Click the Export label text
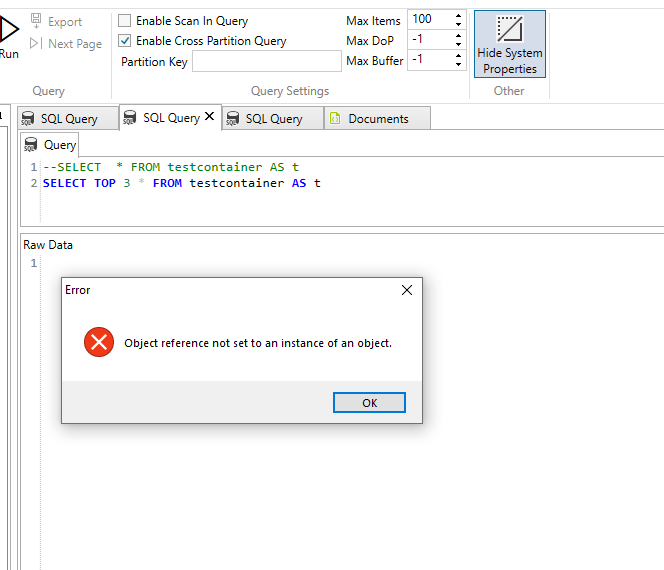 (65, 22)
